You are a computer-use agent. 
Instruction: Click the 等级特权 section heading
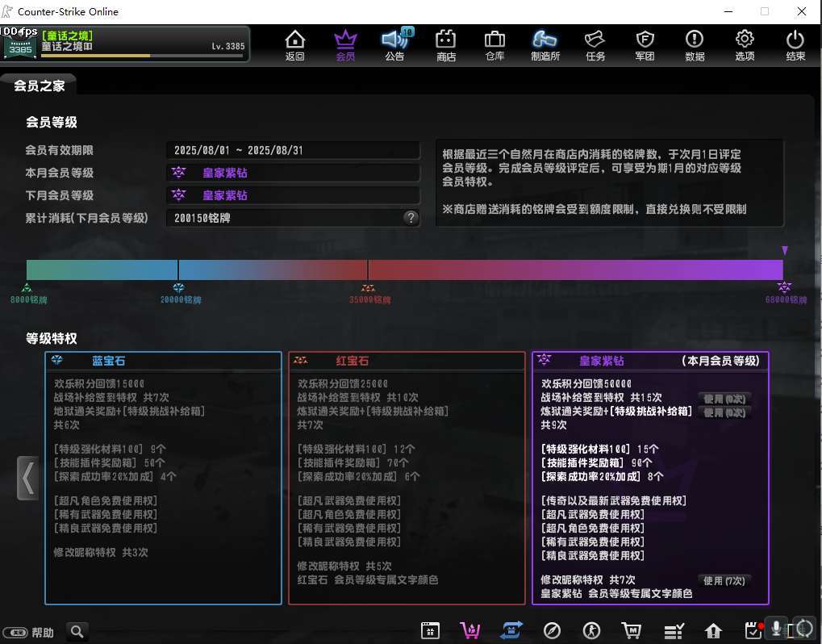click(52, 338)
